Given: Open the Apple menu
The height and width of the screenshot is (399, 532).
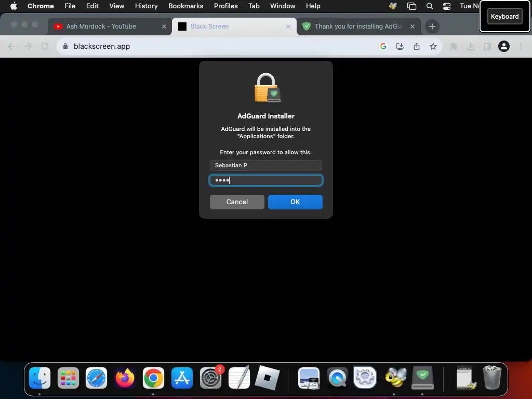Looking at the screenshot, I should (x=14, y=6).
